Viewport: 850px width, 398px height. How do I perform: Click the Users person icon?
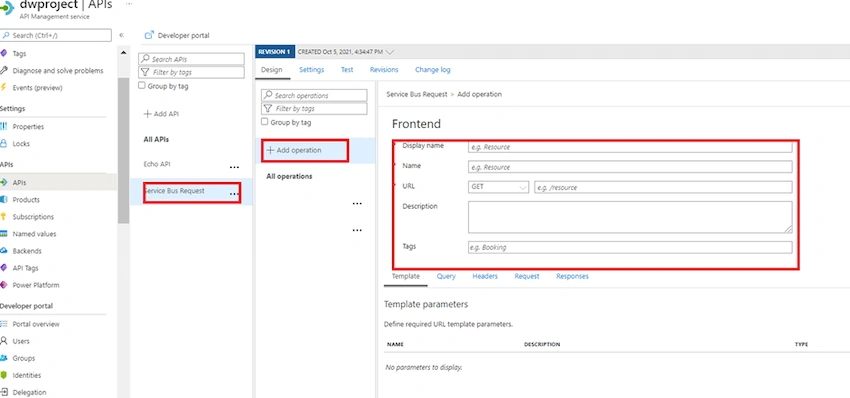[x=4, y=341]
